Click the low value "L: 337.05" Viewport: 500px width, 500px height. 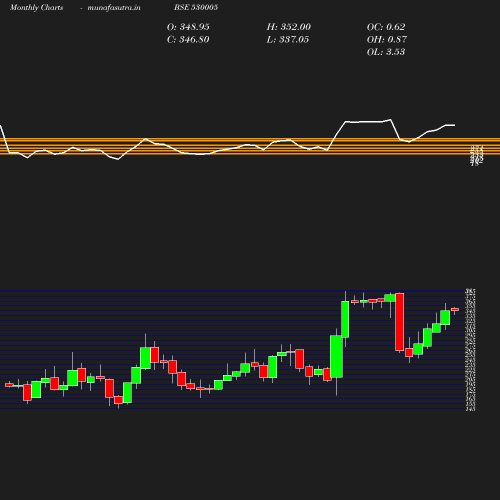[x=288, y=40]
